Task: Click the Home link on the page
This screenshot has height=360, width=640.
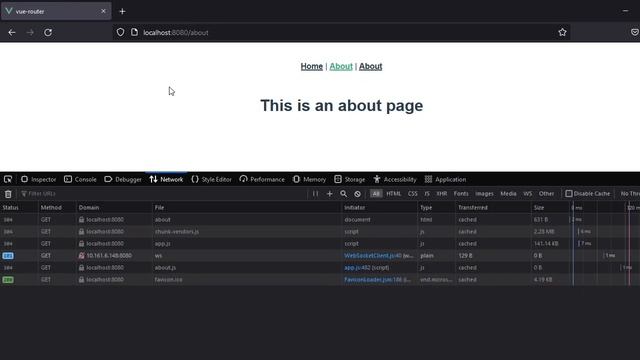Action: [x=311, y=67]
